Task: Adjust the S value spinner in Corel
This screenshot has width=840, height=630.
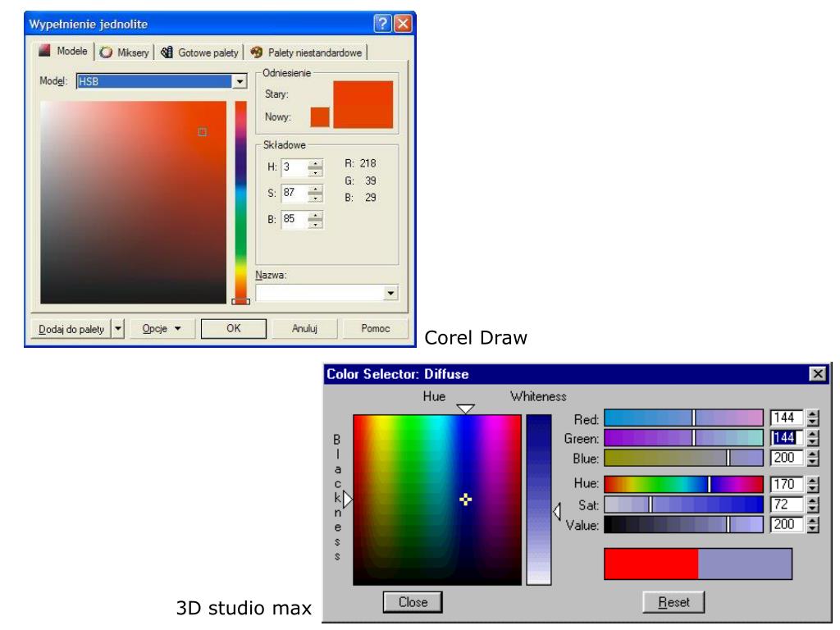Action: (x=316, y=194)
